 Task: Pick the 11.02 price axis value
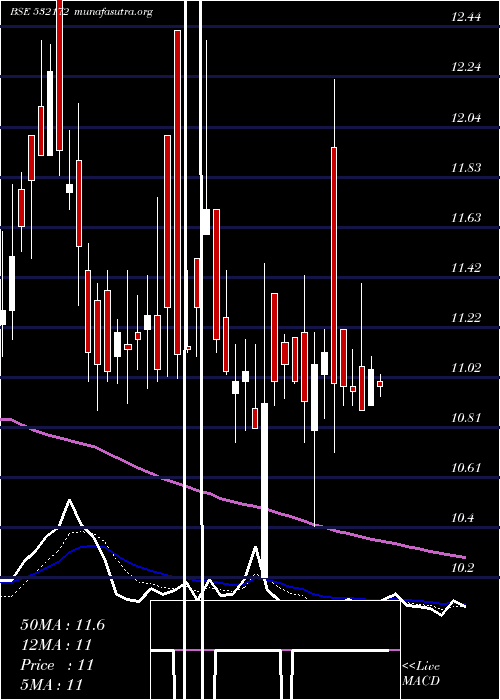tap(467, 368)
